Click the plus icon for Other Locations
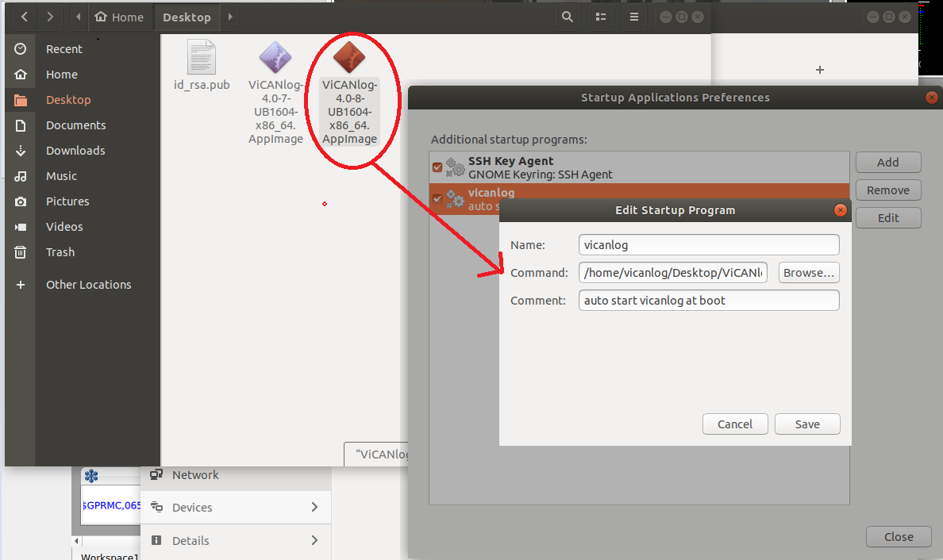Image resolution: width=943 pixels, height=560 pixels. [21, 284]
